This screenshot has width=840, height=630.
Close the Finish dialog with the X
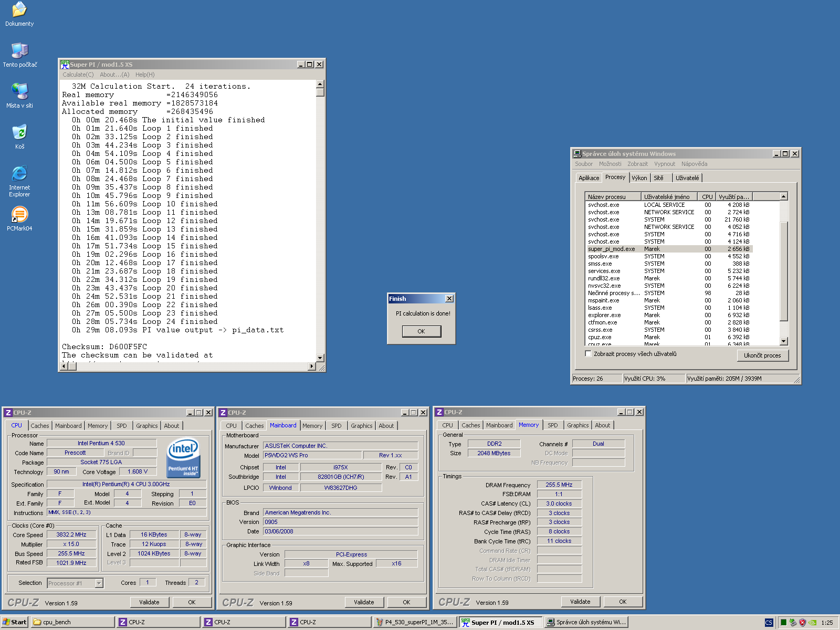(x=449, y=299)
